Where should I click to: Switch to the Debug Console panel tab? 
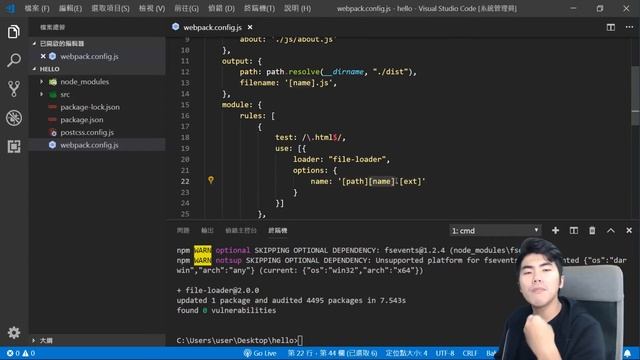[241, 231]
